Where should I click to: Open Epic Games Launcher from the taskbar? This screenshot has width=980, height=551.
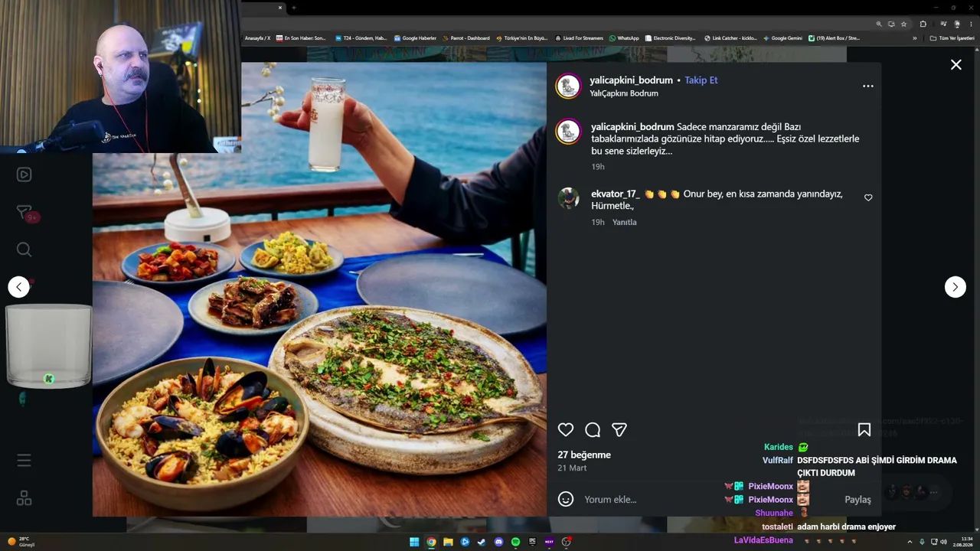532,542
